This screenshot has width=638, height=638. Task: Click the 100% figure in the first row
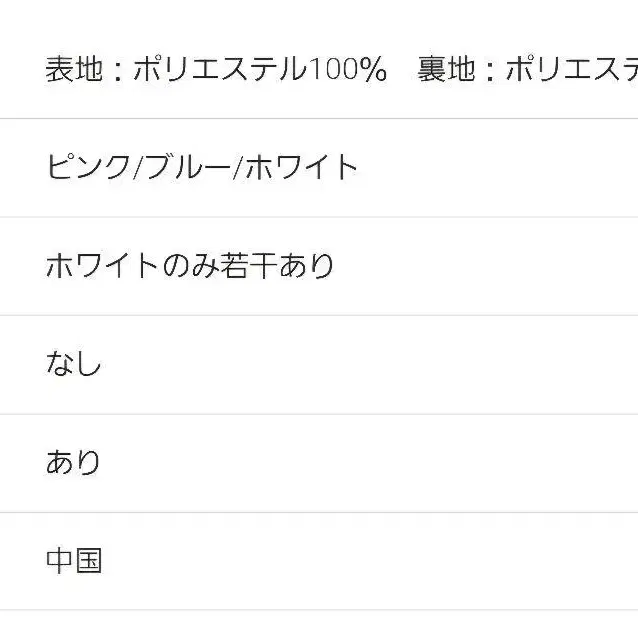[x=347, y=69]
